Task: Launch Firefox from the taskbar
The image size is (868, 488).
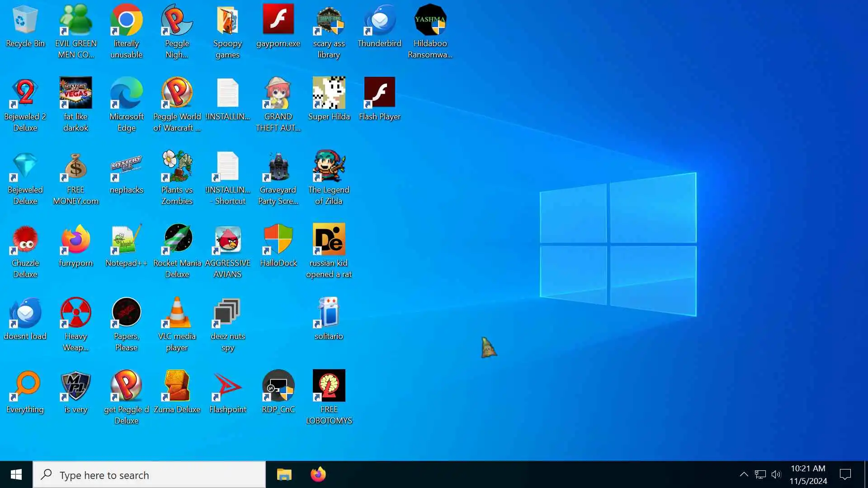Action: pyautogui.click(x=318, y=474)
